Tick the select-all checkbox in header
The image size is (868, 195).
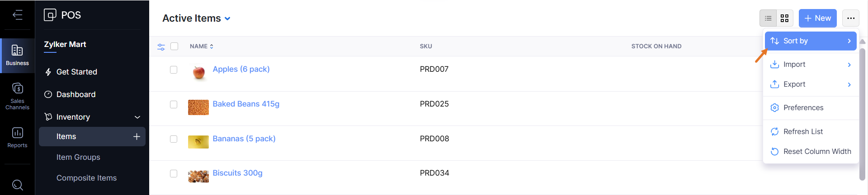tap(175, 46)
